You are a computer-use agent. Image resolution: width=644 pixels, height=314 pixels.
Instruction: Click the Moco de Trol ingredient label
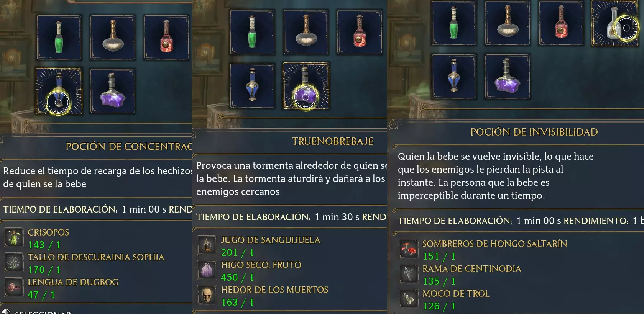456,294
